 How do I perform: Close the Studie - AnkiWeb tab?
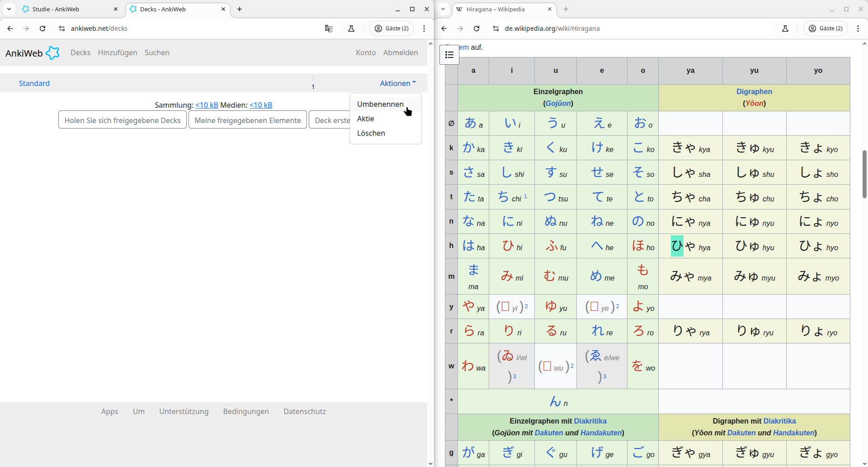tap(116, 9)
